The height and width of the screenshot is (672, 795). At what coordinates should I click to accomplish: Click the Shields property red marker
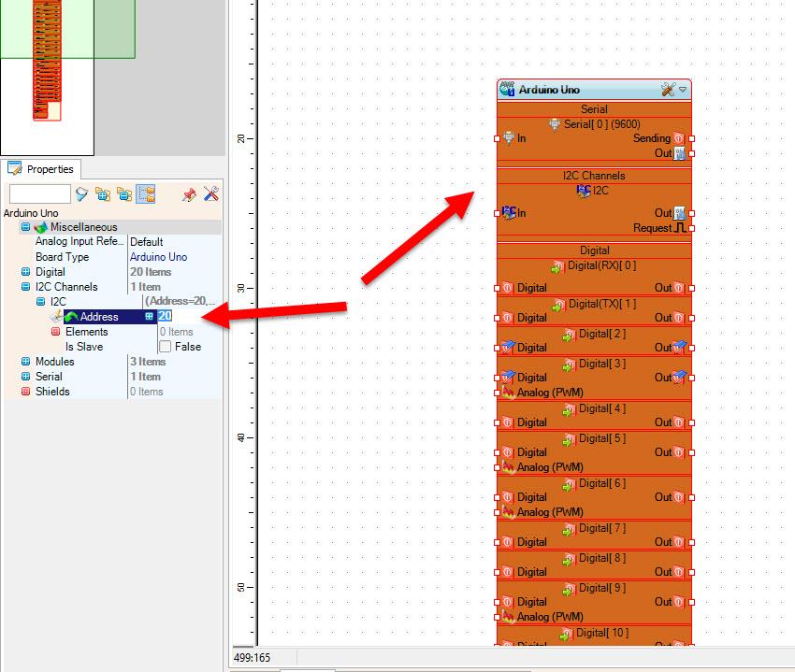(x=25, y=392)
